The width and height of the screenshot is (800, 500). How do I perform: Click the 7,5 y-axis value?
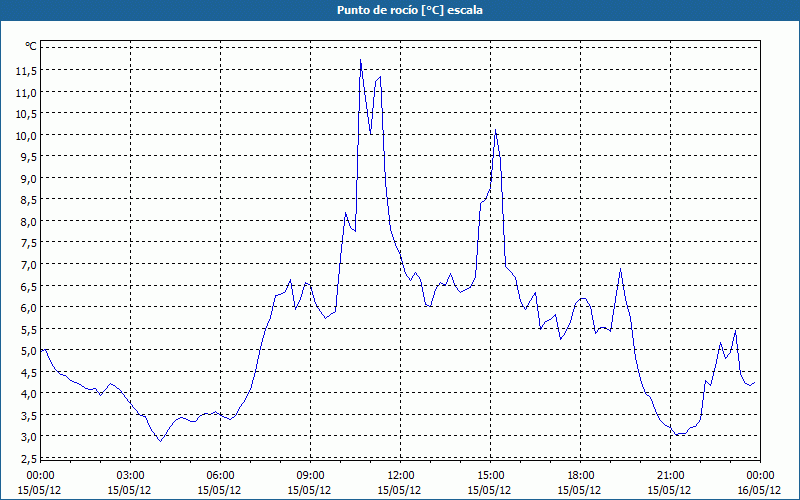[x=29, y=243]
